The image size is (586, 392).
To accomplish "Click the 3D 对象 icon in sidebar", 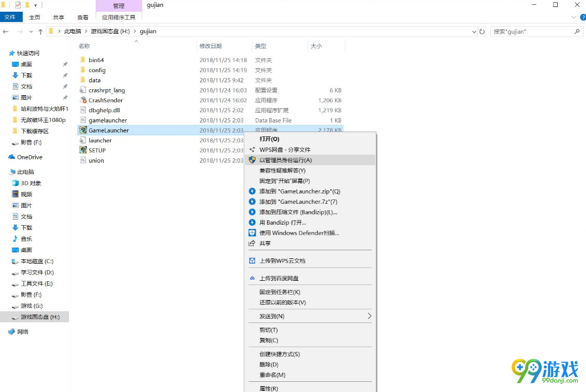I will point(16,183).
